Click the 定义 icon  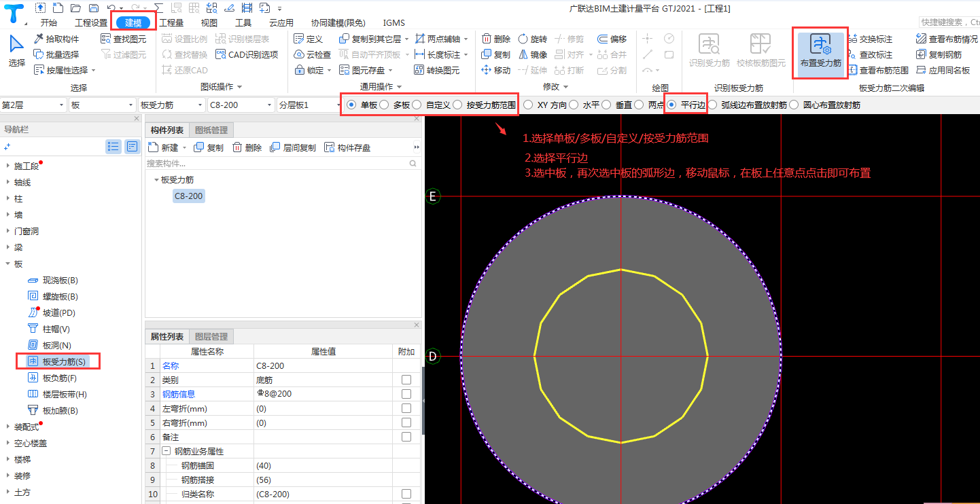[308, 39]
